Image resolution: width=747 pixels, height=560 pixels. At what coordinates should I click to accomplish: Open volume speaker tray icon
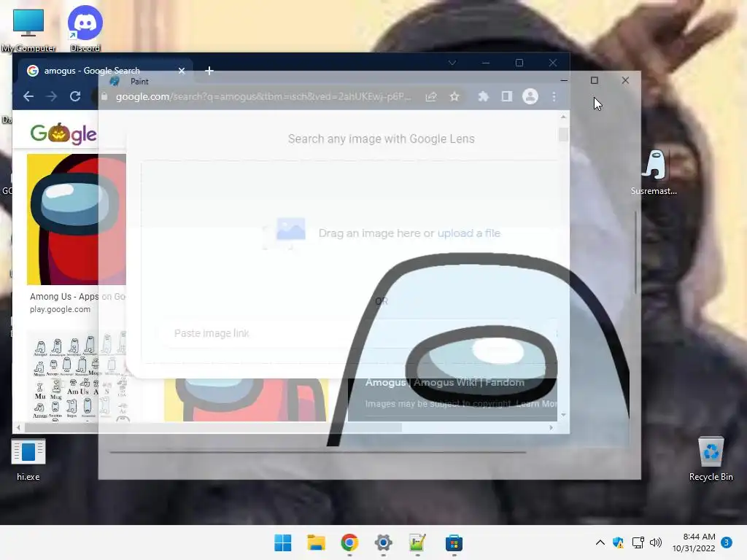coord(656,542)
